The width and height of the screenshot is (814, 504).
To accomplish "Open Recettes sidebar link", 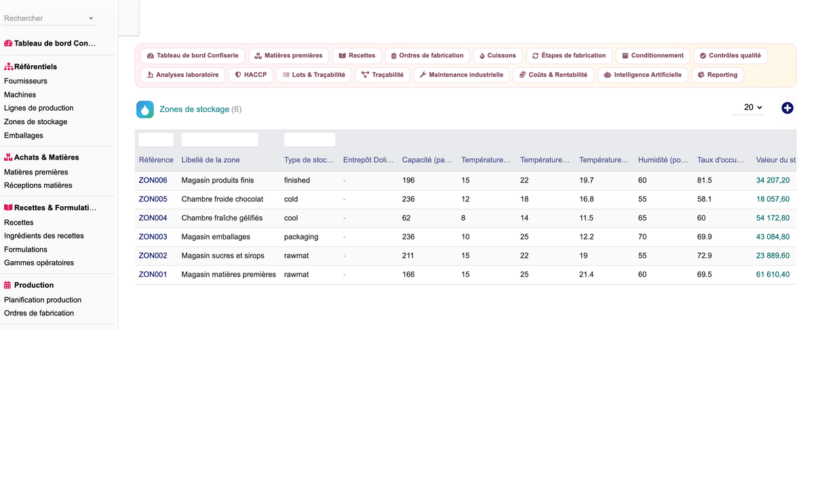I will tap(19, 222).
